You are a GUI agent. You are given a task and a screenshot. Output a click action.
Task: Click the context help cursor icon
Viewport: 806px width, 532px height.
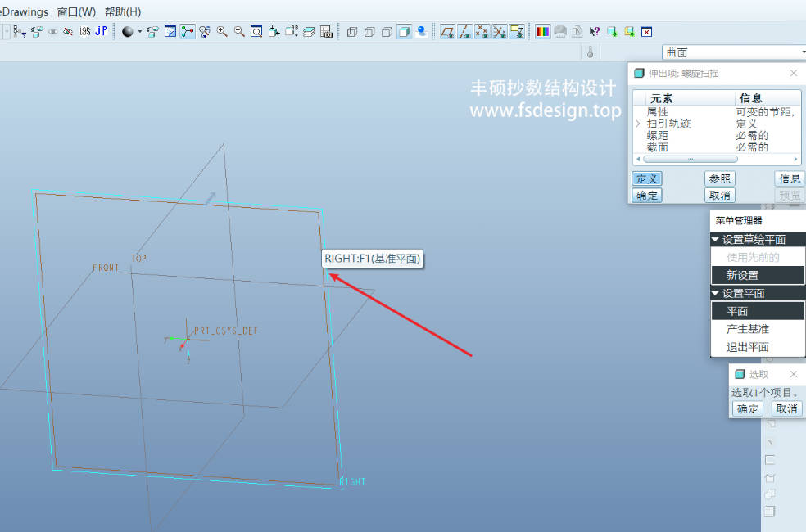click(595, 32)
